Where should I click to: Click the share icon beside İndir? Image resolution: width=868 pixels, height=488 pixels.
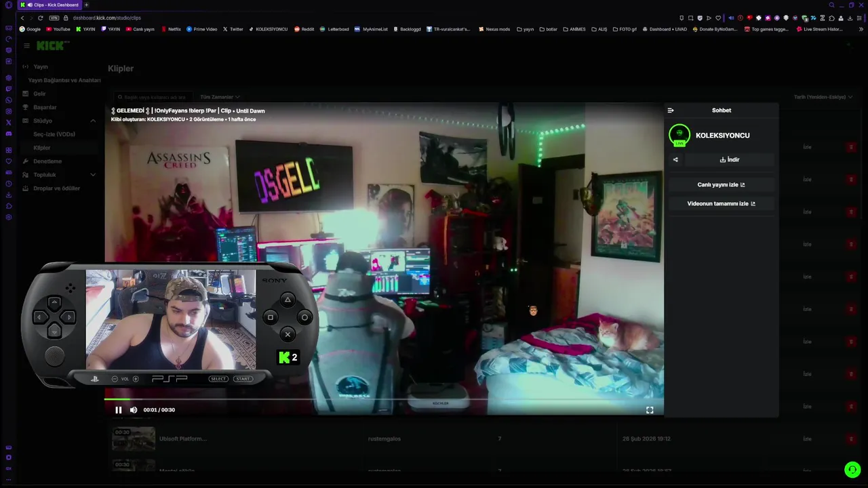click(675, 160)
